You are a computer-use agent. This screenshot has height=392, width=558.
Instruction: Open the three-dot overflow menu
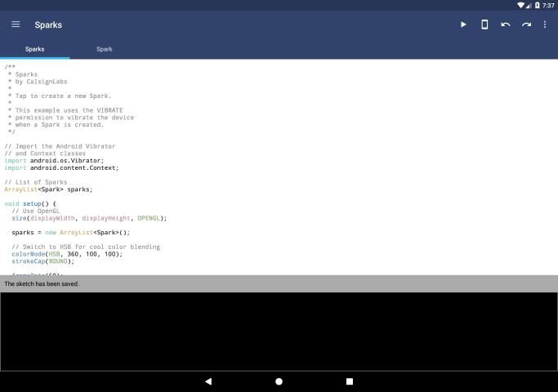[545, 24]
